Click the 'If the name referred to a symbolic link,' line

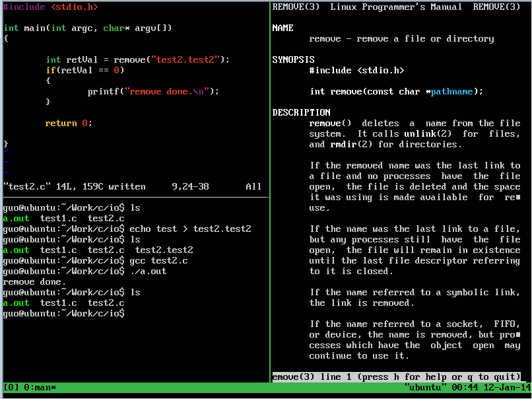[x=415, y=293]
